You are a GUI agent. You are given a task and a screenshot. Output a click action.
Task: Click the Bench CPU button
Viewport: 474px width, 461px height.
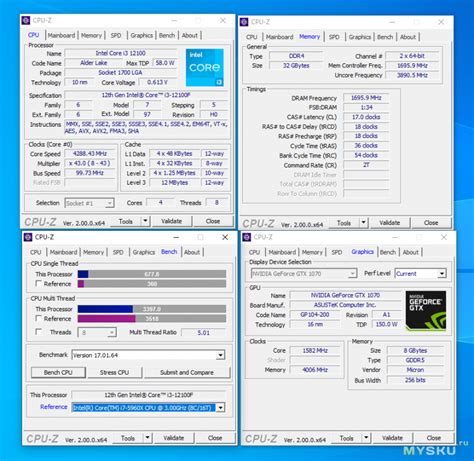pos(58,372)
